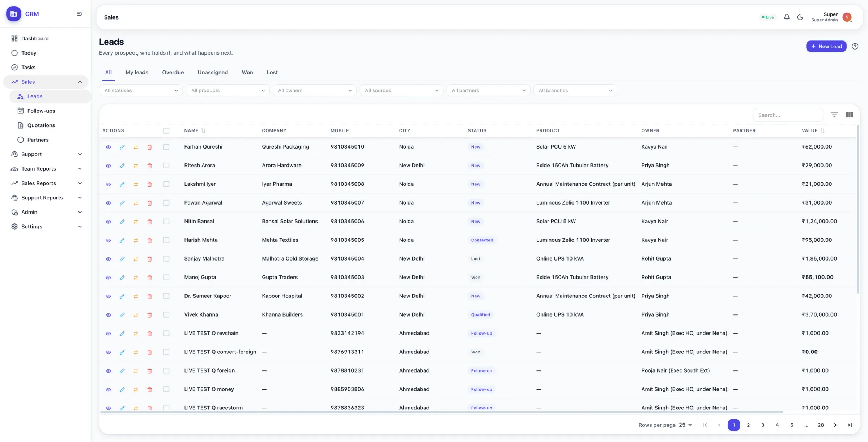
Task: Switch to the Overdue tab
Action: point(173,72)
